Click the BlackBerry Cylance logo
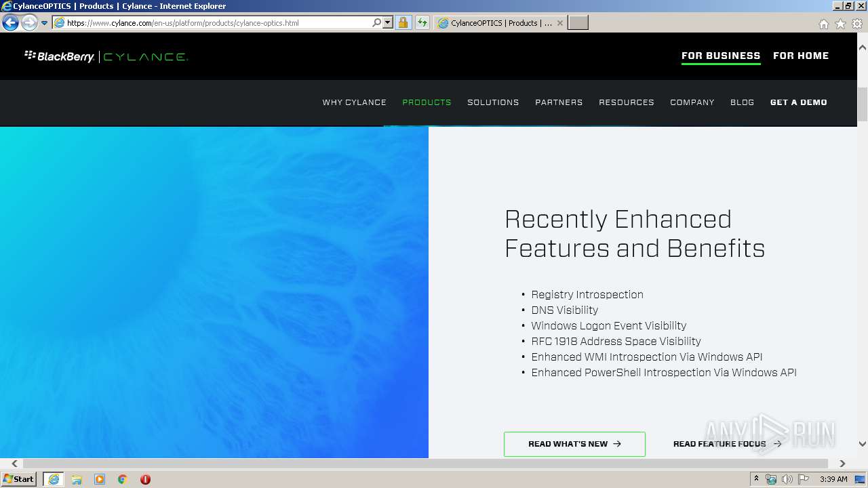868x488 pixels. tap(106, 56)
